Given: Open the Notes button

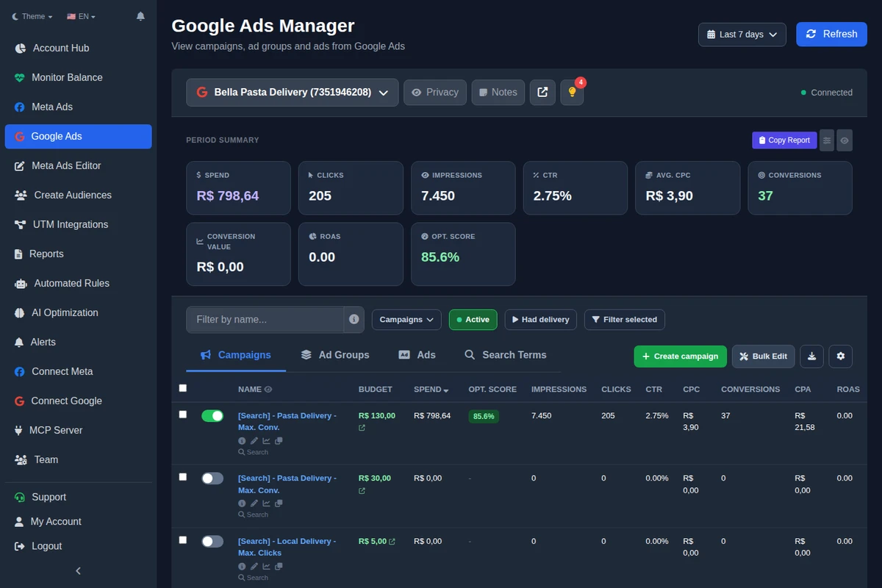Looking at the screenshot, I should pyautogui.click(x=498, y=93).
